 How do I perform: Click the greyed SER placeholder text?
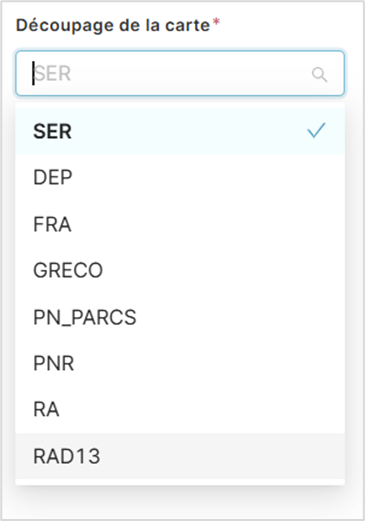pyautogui.click(x=53, y=73)
